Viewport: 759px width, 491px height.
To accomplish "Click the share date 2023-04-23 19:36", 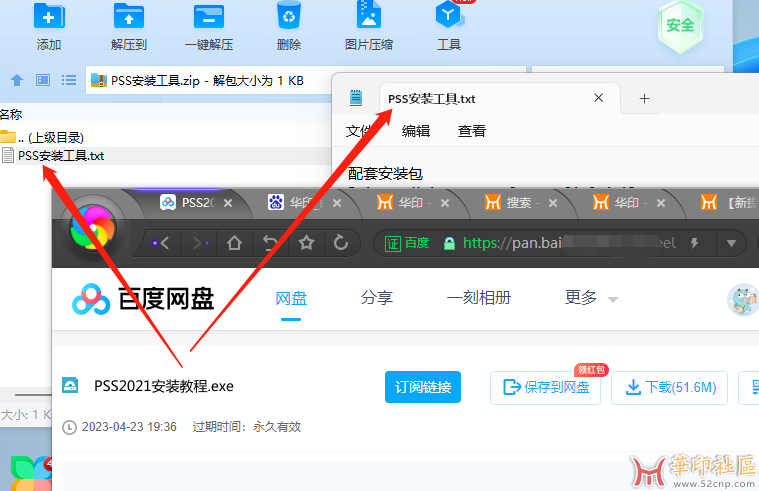I will (129, 427).
